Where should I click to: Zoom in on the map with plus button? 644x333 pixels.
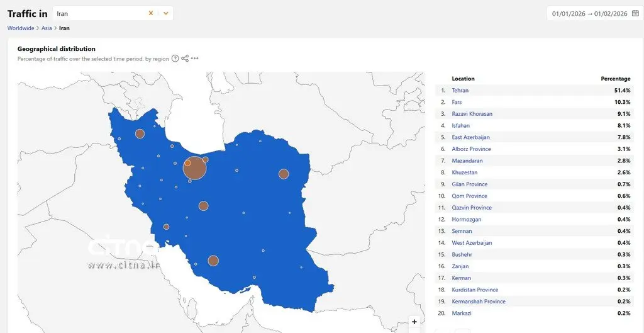coord(414,322)
